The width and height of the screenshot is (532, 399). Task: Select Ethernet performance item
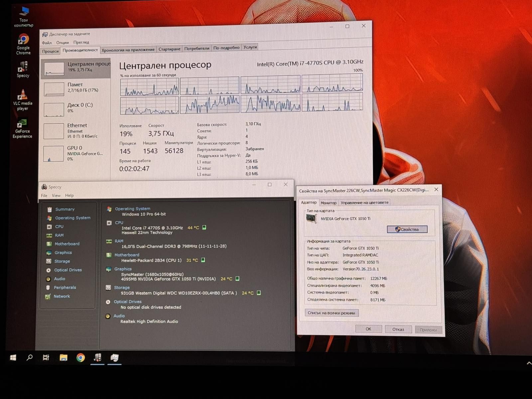point(76,130)
